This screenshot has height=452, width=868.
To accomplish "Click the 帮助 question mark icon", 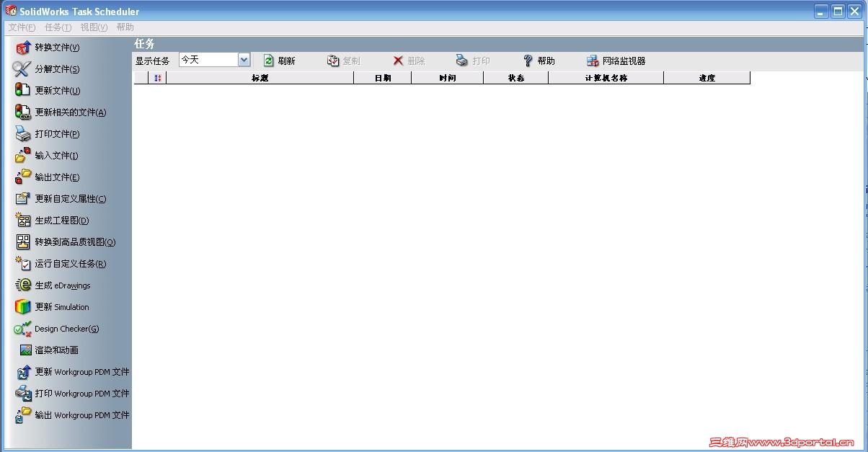I will (528, 61).
